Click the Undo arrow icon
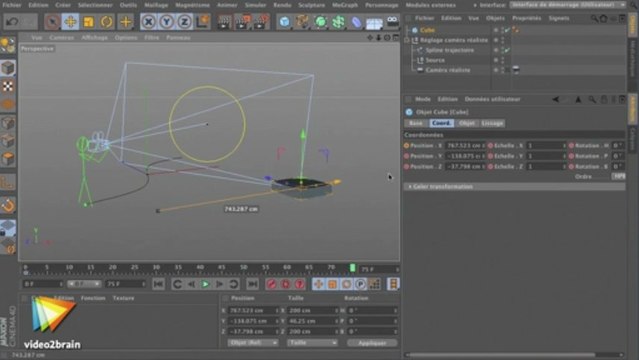 tap(12, 22)
